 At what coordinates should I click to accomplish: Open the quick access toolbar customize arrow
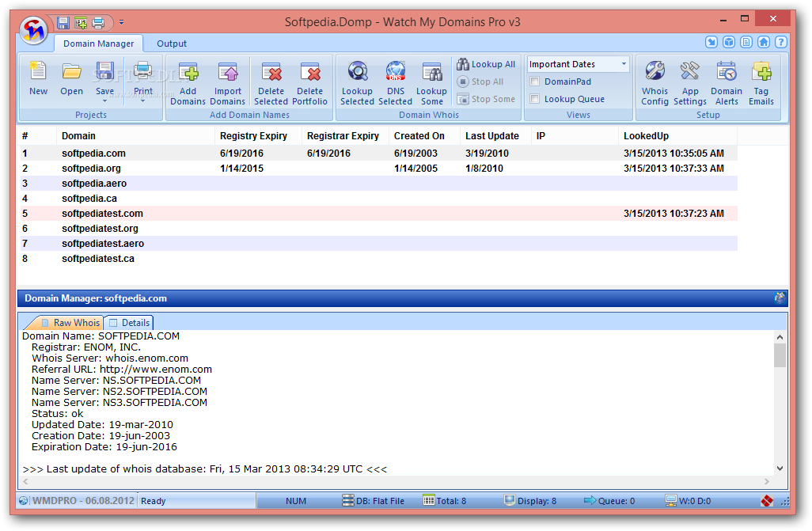(x=121, y=22)
